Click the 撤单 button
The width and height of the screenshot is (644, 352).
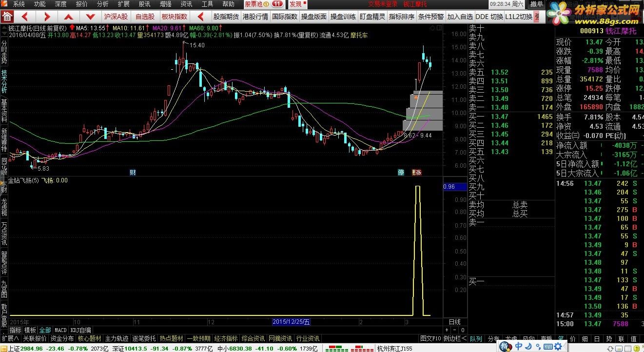click(x=536, y=4)
